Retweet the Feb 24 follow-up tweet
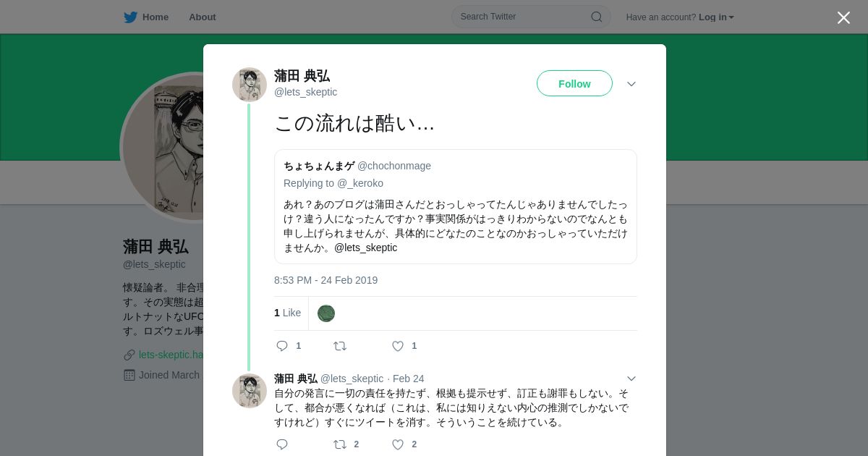Screen dimensions: 868x456 340,444
